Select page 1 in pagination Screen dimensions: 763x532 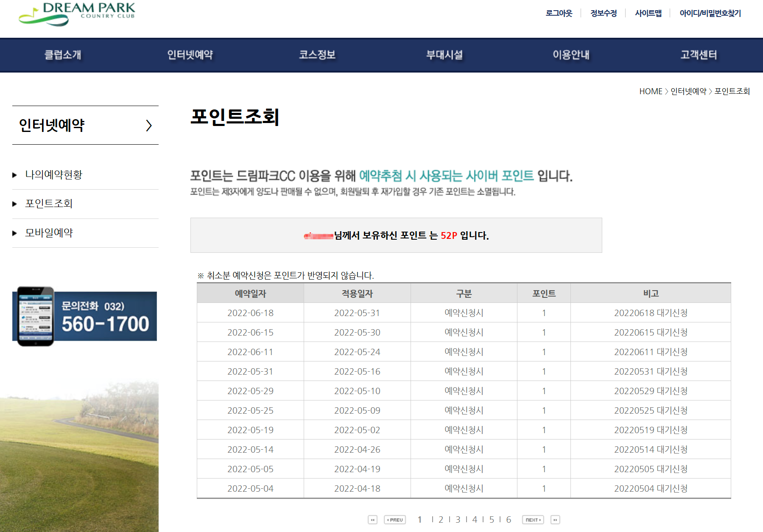coord(420,520)
